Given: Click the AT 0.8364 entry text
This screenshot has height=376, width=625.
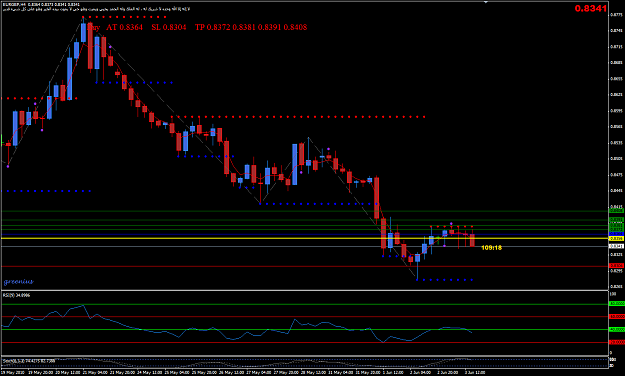Looking at the screenshot, I should (124, 27).
